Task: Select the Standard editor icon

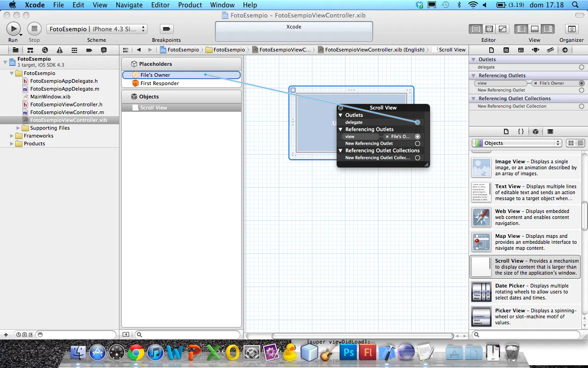Action: pos(476,29)
